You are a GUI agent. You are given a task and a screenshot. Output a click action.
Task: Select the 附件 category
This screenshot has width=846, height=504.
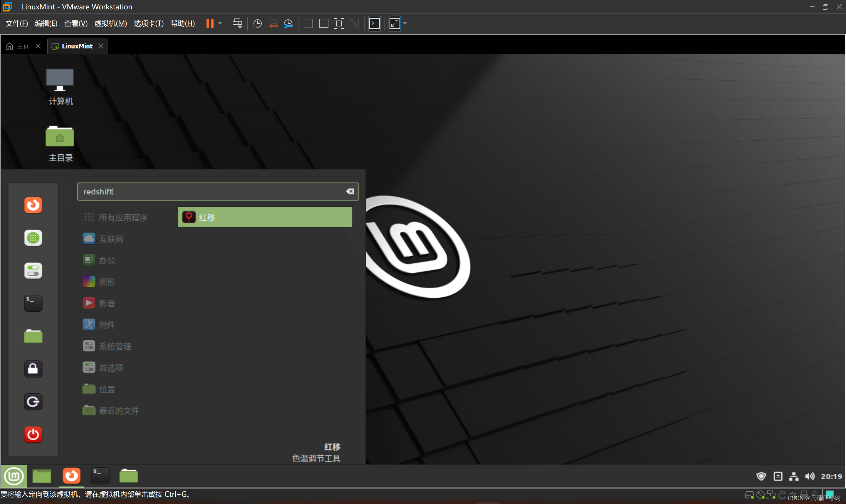[99, 325]
